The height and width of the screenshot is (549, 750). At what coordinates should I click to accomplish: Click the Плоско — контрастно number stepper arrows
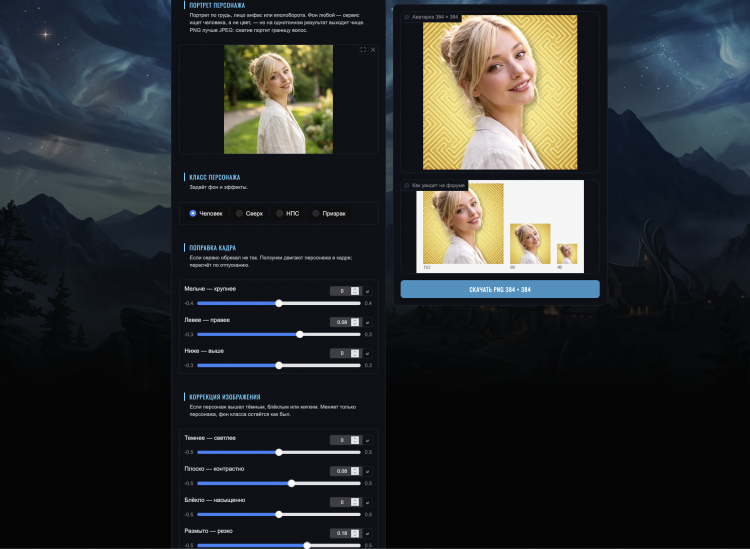[x=355, y=471]
